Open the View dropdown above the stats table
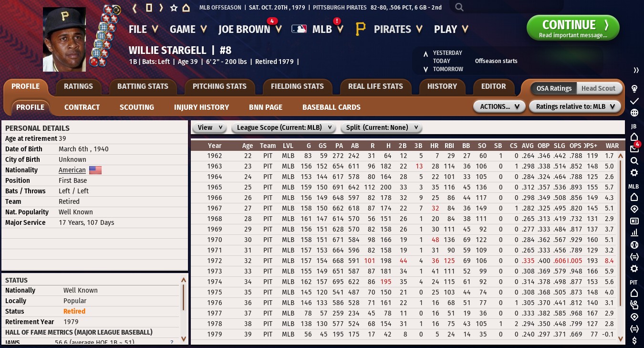The height and width of the screenshot is (348, 644). [x=209, y=127]
